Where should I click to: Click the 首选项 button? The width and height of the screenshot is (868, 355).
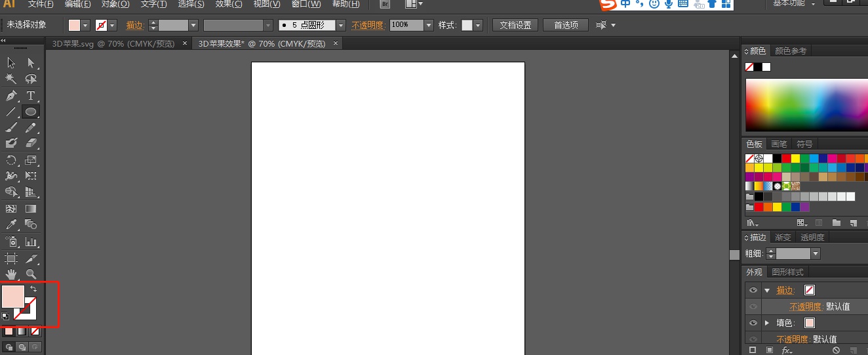566,26
